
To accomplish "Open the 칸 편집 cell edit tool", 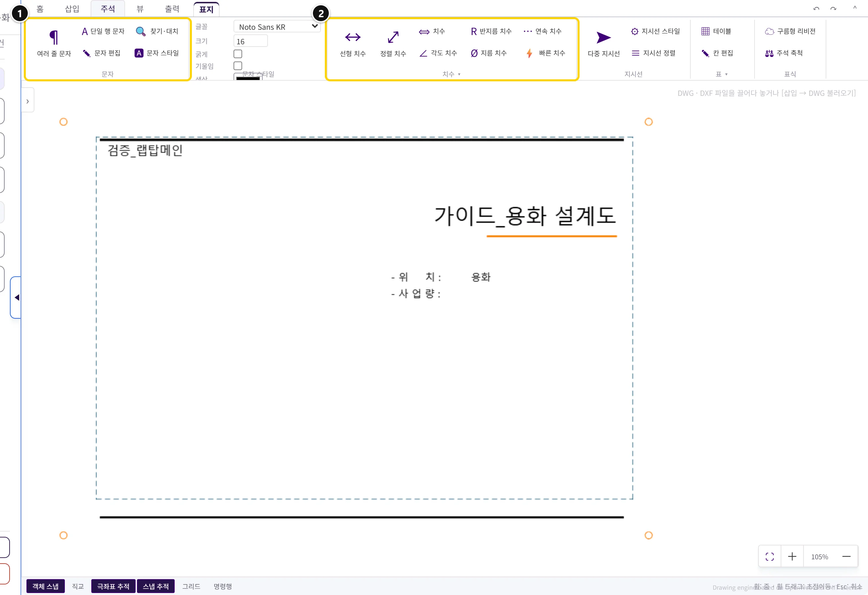I will pyautogui.click(x=717, y=53).
